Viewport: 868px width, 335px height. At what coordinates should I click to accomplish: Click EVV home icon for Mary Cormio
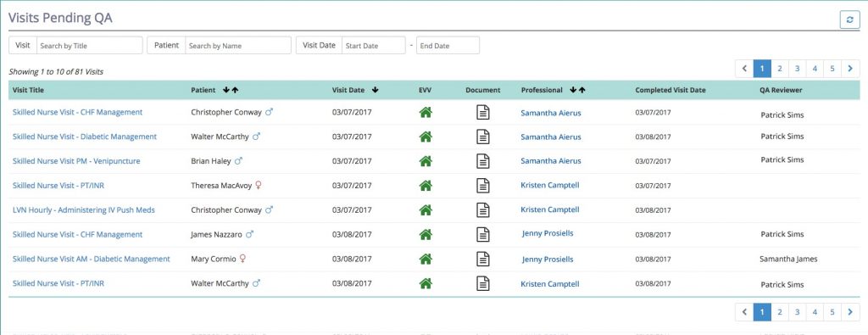(426, 259)
